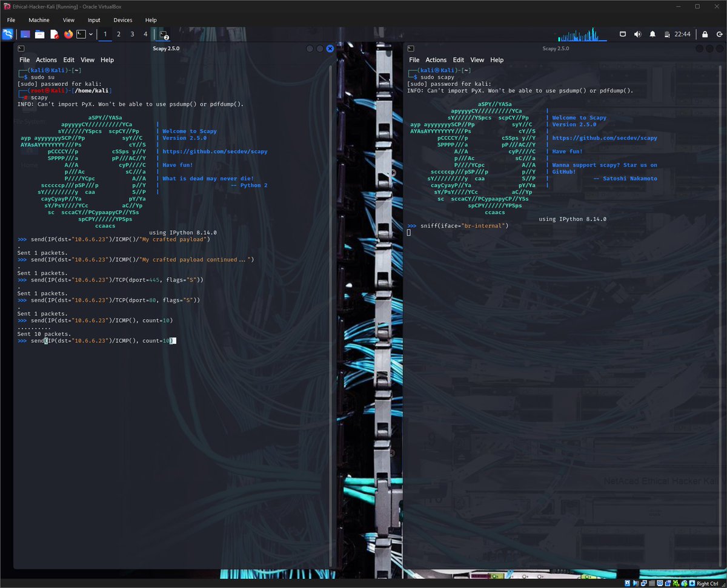Close the left Scapy terminal window
This screenshot has width=727, height=588.
tap(330, 48)
